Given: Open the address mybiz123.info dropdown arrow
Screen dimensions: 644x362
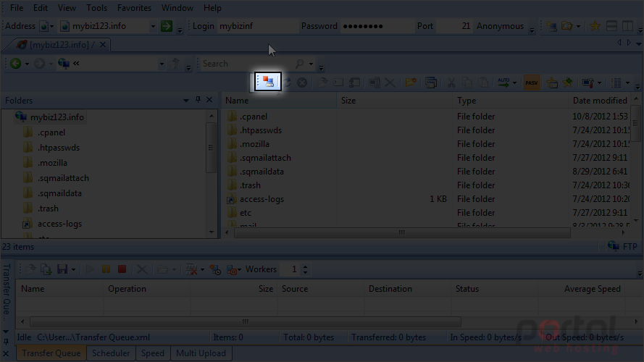Looking at the screenshot, I should click(153, 26).
